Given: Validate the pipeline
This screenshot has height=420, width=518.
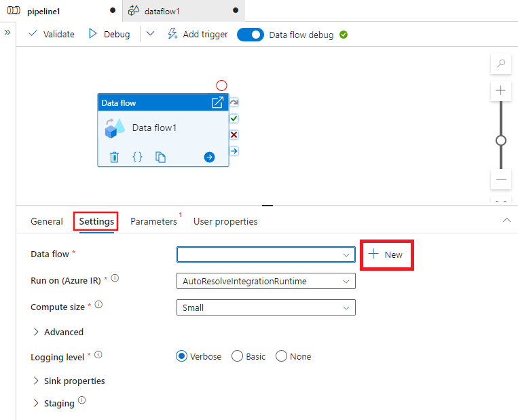Looking at the screenshot, I should [52, 34].
